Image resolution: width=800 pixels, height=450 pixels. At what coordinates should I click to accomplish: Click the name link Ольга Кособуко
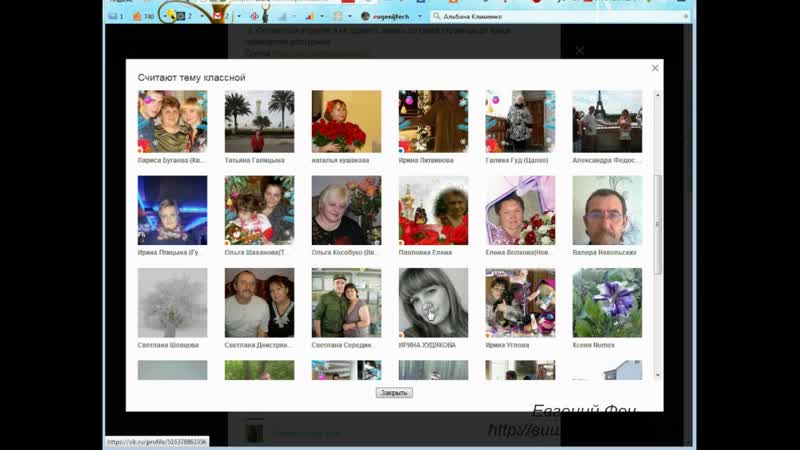pyautogui.click(x=343, y=253)
